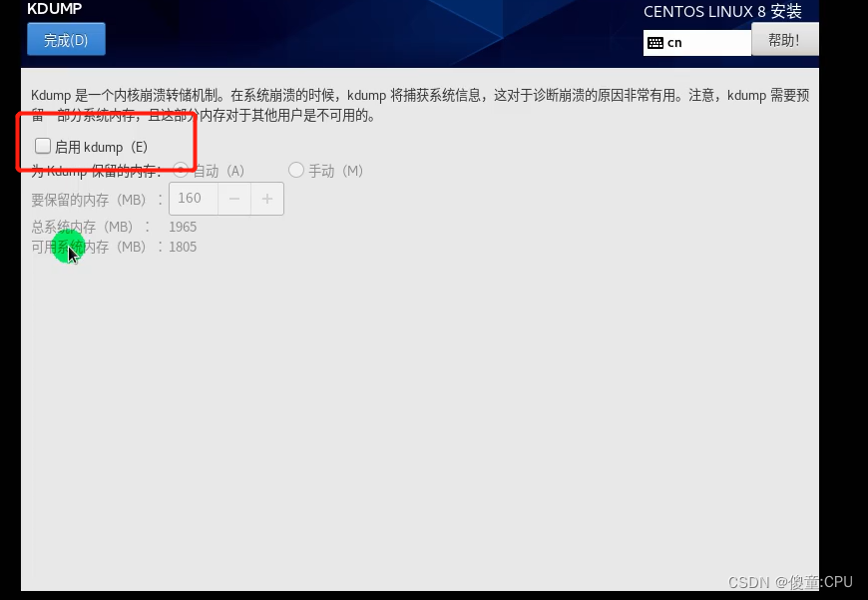This screenshot has height=600, width=868.
Task: Click the total system memory value 1965
Action: pos(183,228)
